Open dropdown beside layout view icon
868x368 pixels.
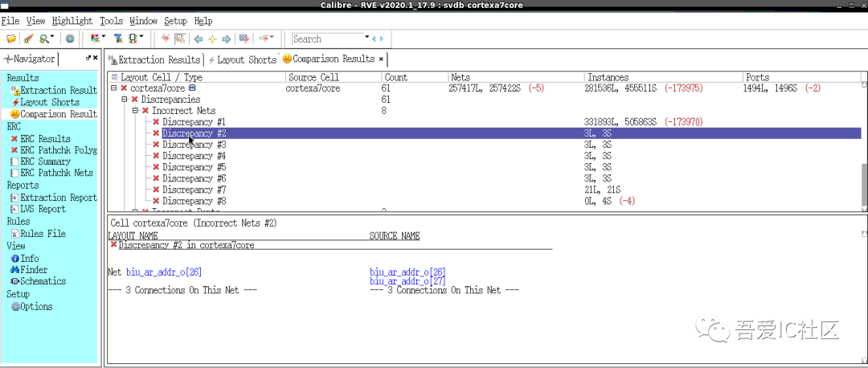click(141, 37)
